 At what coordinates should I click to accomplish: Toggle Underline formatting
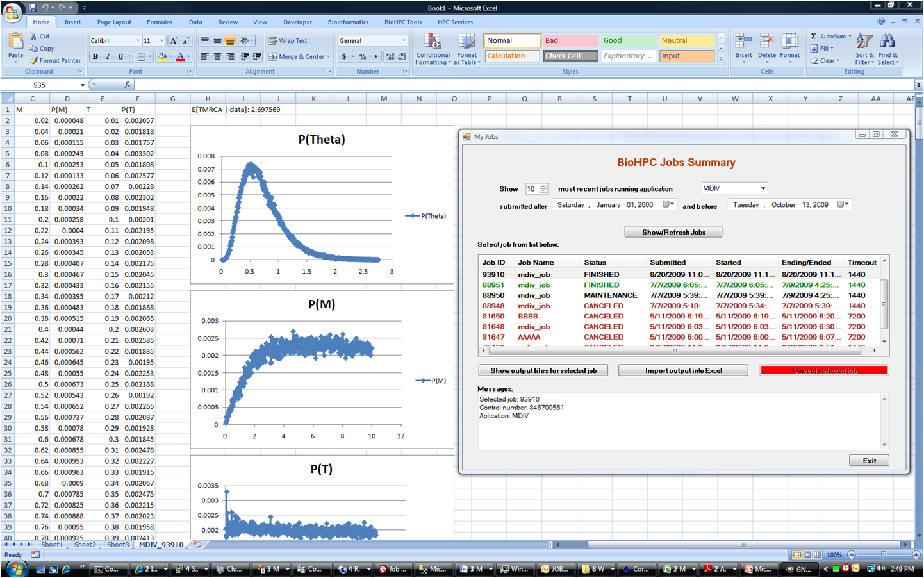pos(120,56)
